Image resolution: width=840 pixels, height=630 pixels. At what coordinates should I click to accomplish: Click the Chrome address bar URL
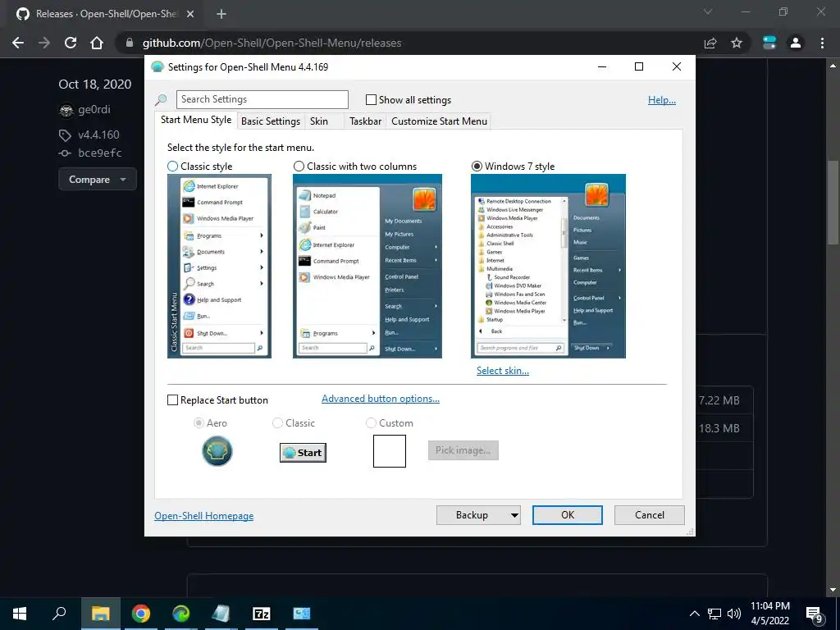click(x=272, y=43)
